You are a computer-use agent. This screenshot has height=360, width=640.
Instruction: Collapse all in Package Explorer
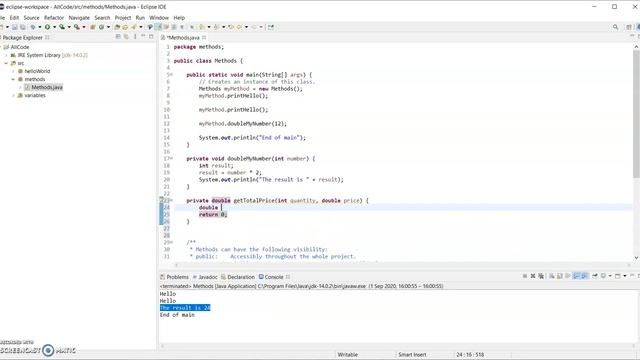pyautogui.click(x=118, y=37)
